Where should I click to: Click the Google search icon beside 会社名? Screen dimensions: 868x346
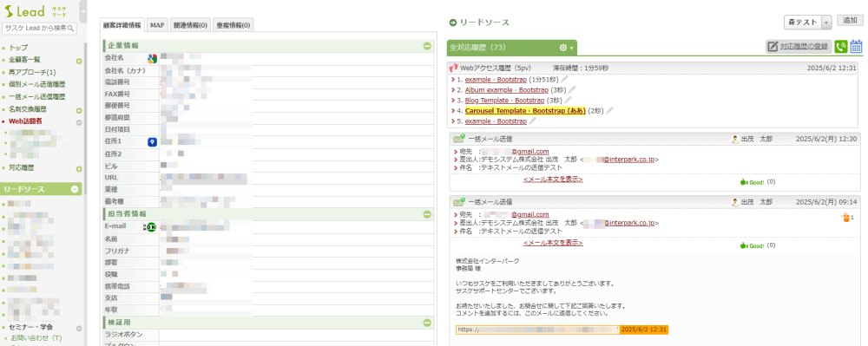[152, 58]
